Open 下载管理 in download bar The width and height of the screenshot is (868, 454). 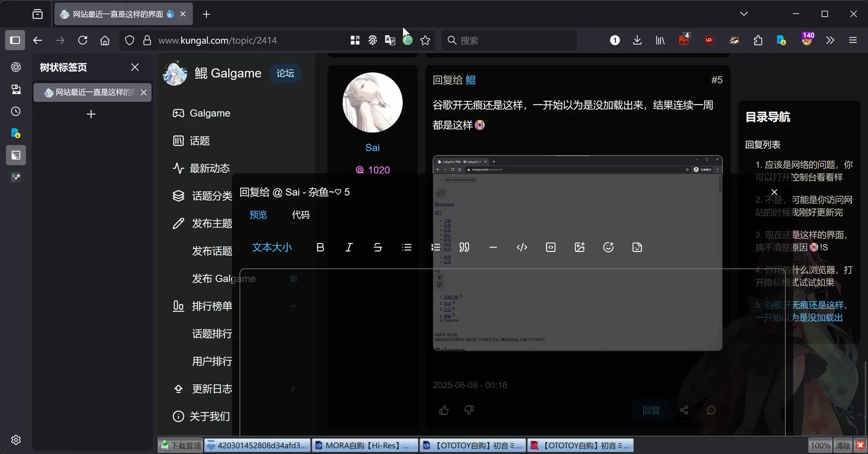[x=181, y=445]
